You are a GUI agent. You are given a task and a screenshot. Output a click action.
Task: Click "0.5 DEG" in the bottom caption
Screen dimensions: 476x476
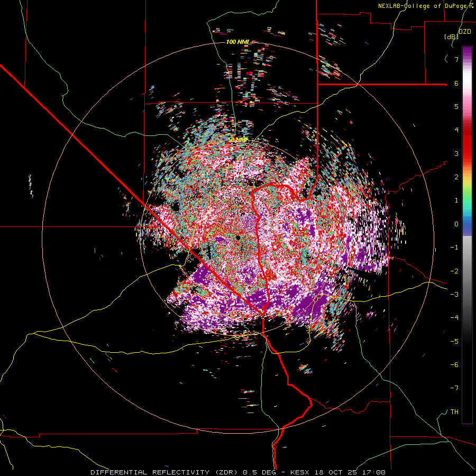coord(259,472)
